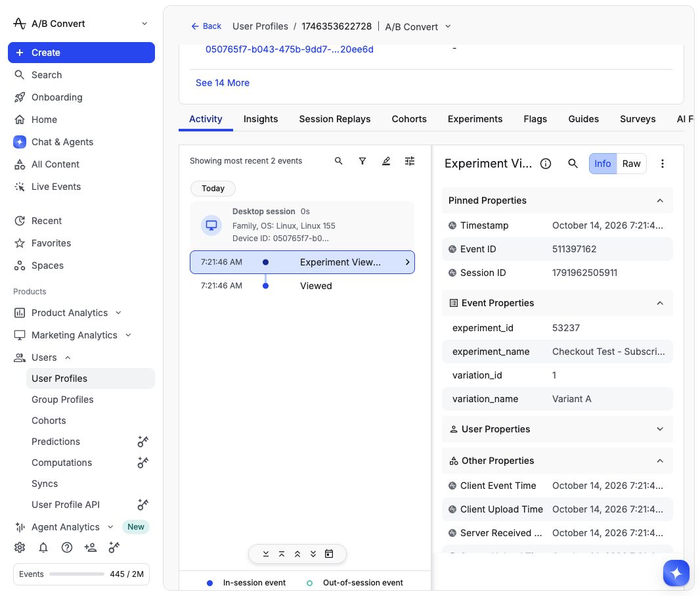The height and width of the screenshot is (596, 700).
Task: Go Back to previous page
Action: [x=206, y=26]
